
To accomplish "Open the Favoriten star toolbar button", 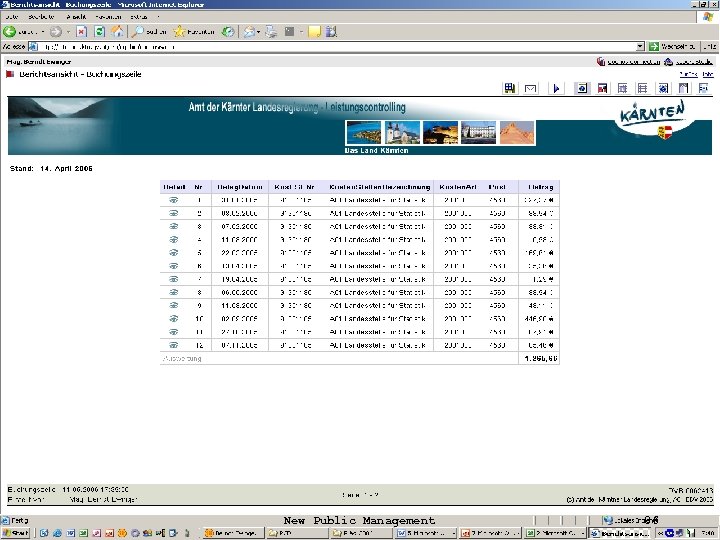I will click(194, 32).
